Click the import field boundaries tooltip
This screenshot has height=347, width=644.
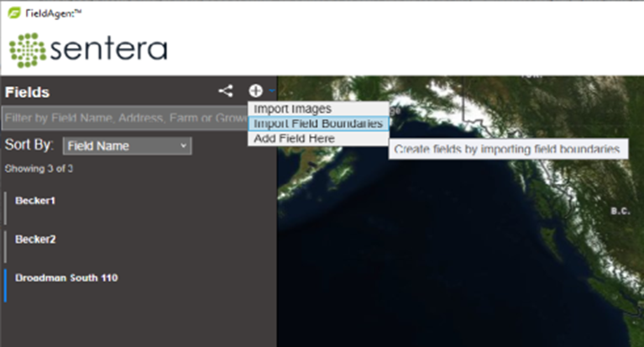(507, 149)
